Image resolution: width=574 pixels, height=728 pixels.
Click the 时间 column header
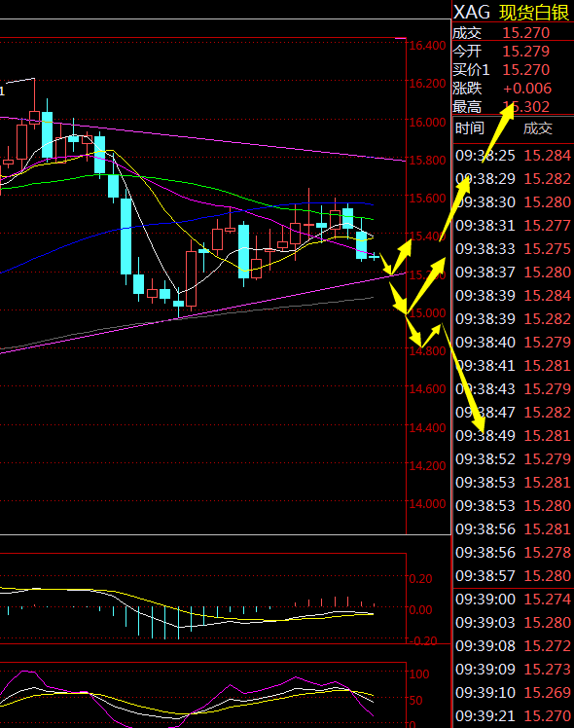coord(470,128)
